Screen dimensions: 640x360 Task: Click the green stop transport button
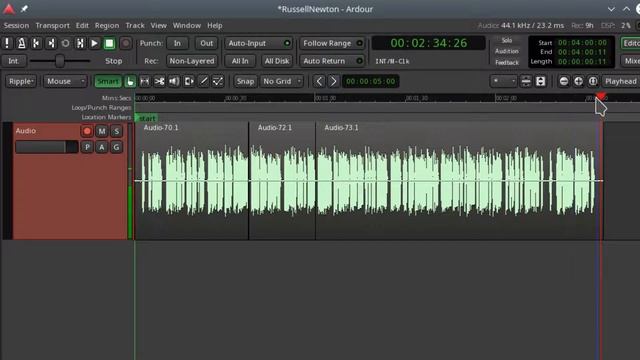[x=109, y=43]
